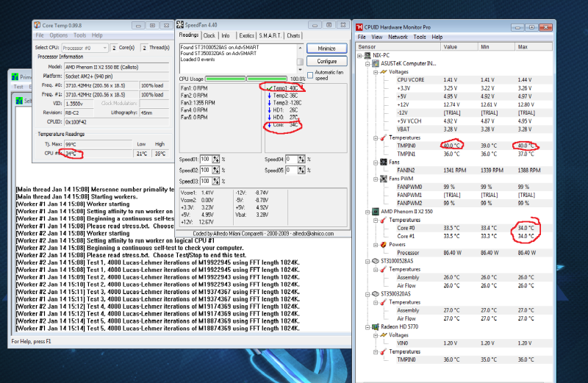Switch to SpeedFan Clock tab

[209, 35]
